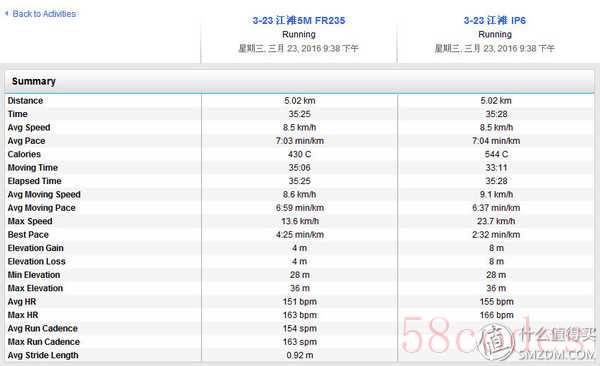Click the Back to Activities link
This screenshot has height=366, width=600.
tap(44, 14)
